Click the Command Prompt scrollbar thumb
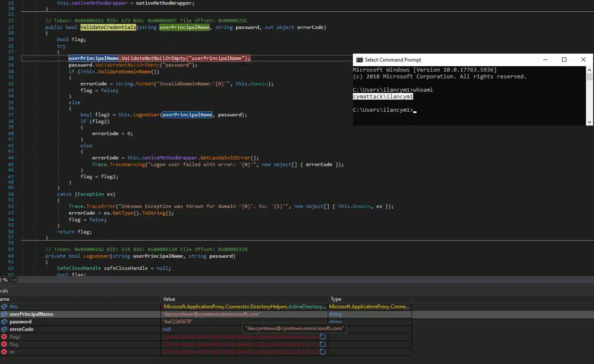This screenshot has width=594, height=364. 589,77
